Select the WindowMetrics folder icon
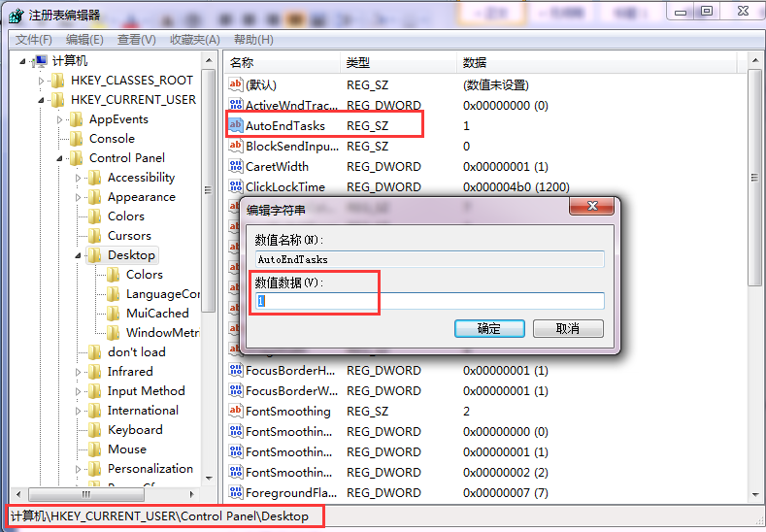The image size is (766, 532). [114, 333]
